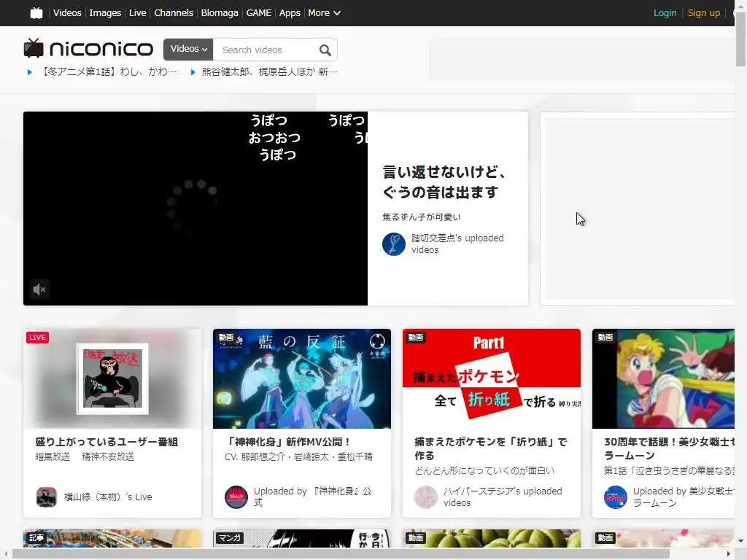The height and width of the screenshot is (560, 747).
Task: Open the 藍の反証 video thumbnail
Action: [301, 378]
